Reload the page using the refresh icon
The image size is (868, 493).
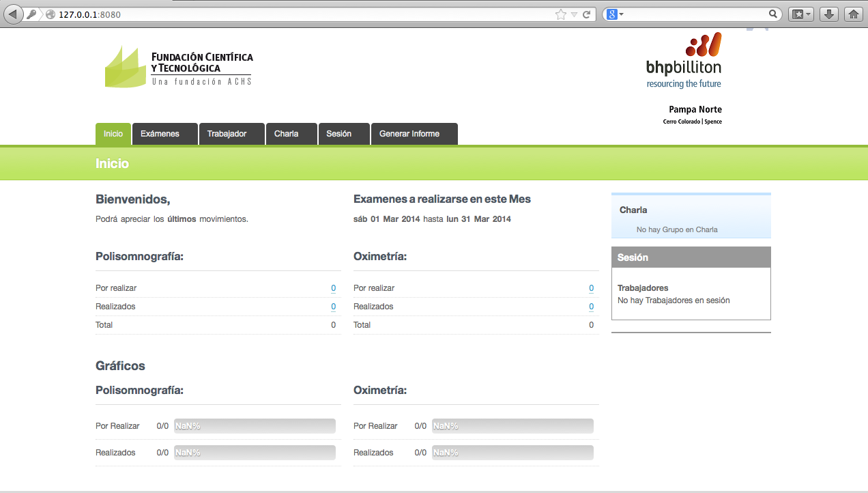pos(586,14)
